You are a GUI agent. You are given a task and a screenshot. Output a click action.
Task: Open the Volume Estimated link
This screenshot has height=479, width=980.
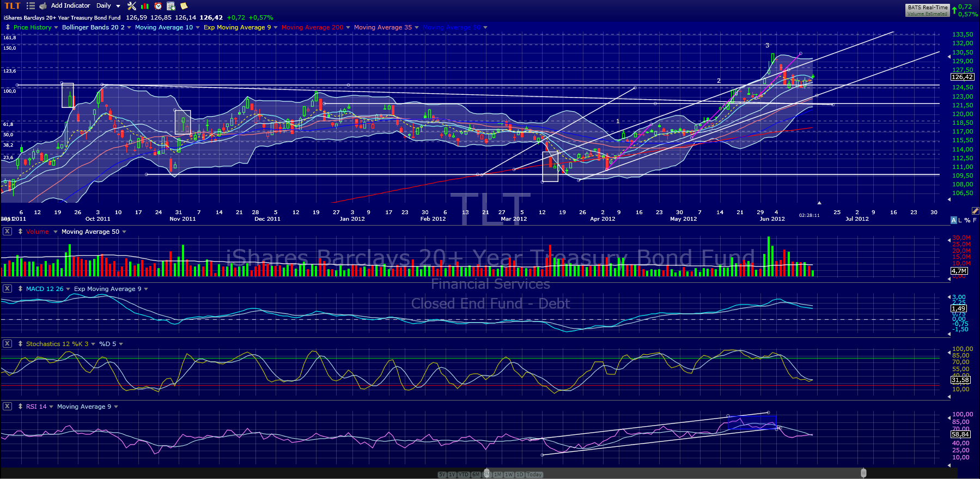coord(927,14)
